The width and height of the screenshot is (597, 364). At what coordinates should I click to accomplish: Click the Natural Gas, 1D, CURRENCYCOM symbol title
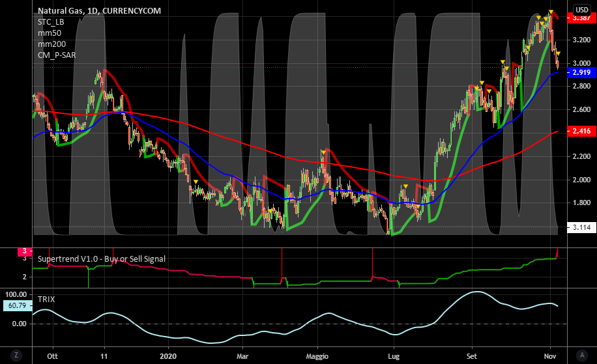pos(99,10)
